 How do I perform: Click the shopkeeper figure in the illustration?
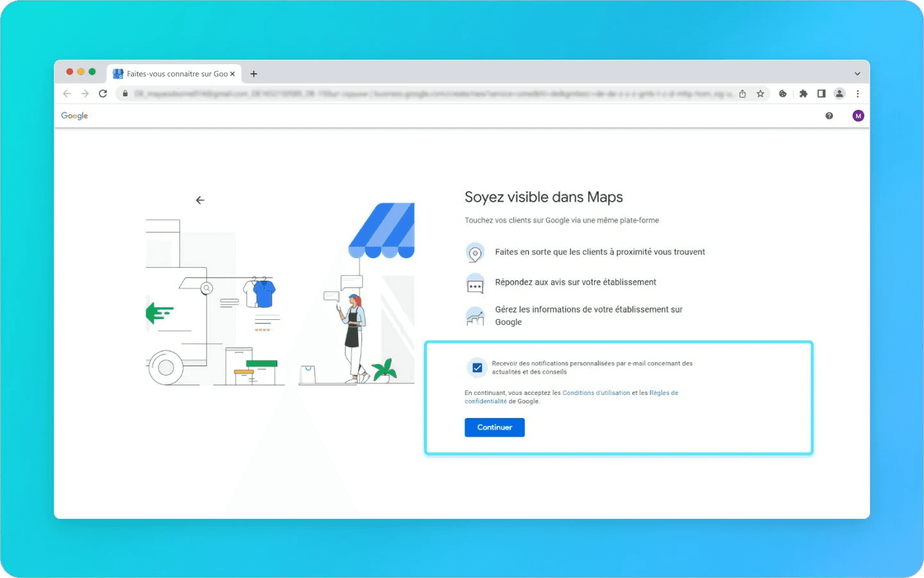pyautogui.click(x=354, y=338)
